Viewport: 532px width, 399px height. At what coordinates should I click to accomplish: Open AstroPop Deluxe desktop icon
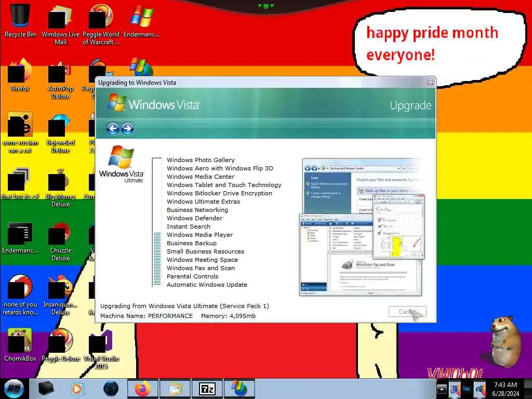(x=60, y=79)
